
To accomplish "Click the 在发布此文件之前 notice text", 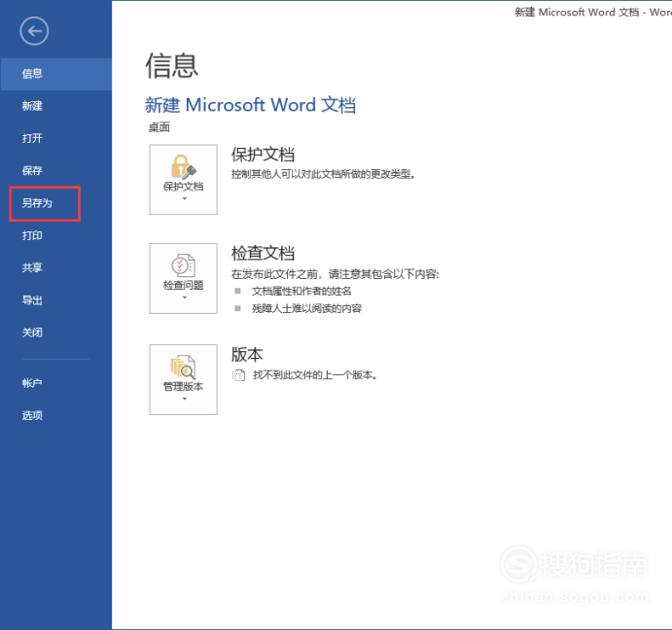I will pos(336,274).
